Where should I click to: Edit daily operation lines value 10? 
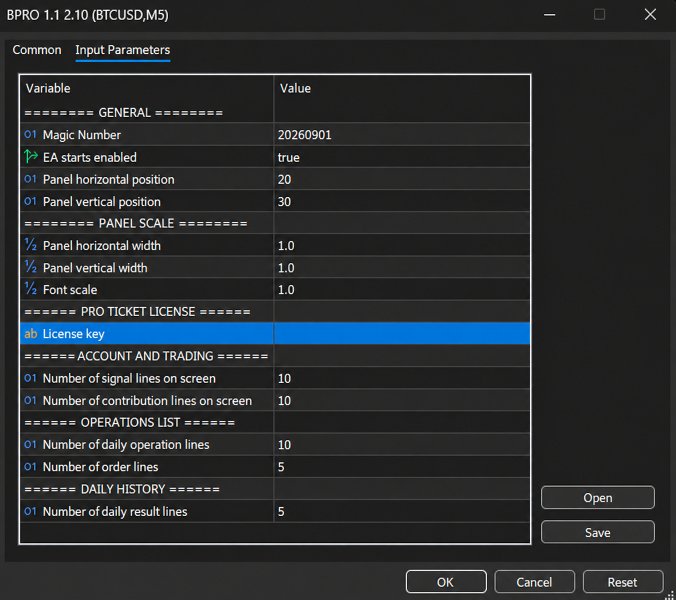402,444
